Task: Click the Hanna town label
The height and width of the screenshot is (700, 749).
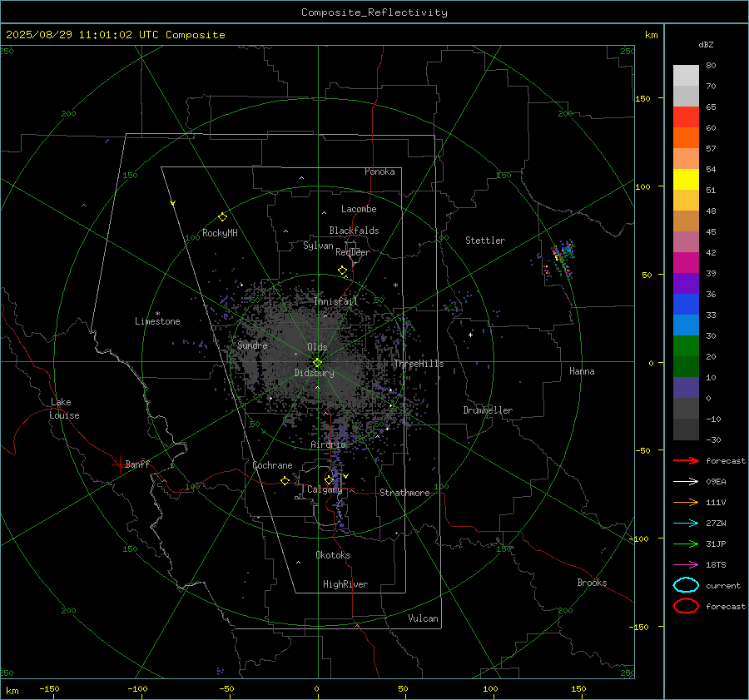Action: (582, 371)
